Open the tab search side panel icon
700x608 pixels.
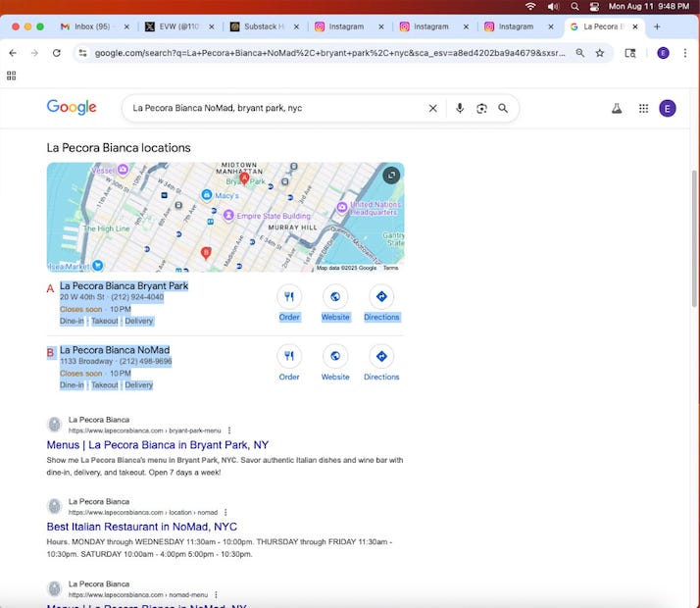(630, 53)
